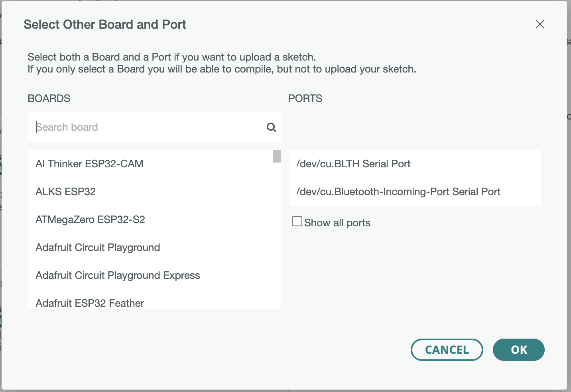This screenshot has width=571, height=392.
Task: Select Adafruit Circuit Playground Express board
Action: point(150,275)
